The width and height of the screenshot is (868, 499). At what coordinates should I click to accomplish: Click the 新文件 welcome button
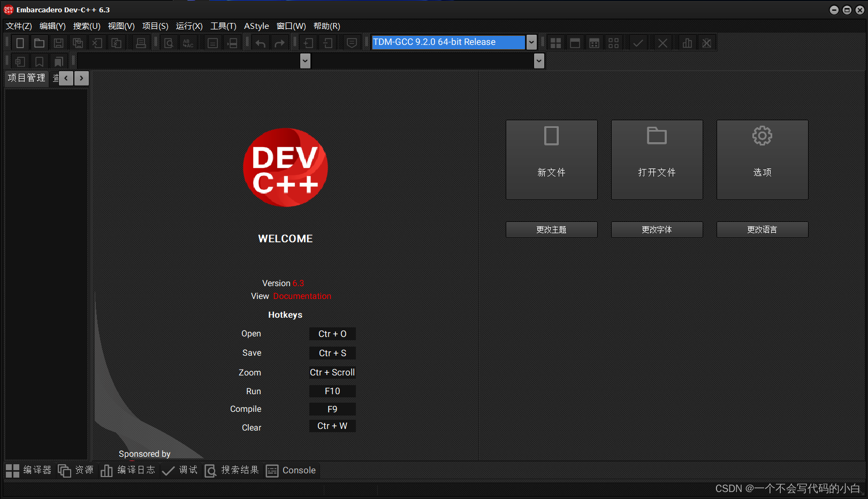pos(552,160)
